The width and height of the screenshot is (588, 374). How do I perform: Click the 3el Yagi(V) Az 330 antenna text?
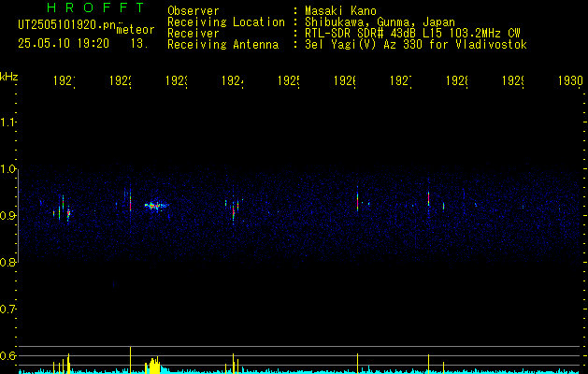[x=416, y=45]
